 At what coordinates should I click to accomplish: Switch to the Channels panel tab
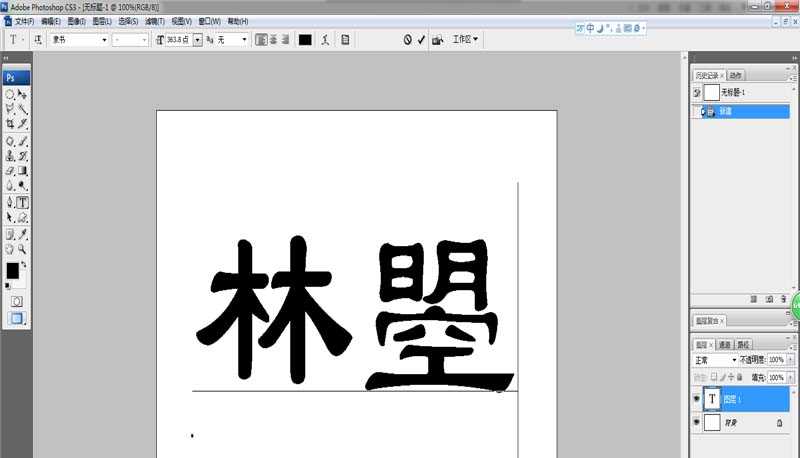click(x=724, y=345)
